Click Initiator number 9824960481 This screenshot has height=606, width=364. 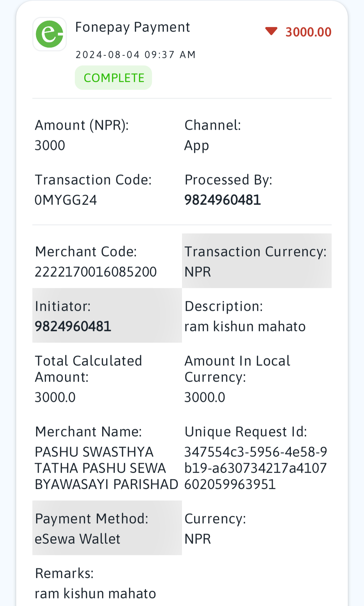(73, 326)
